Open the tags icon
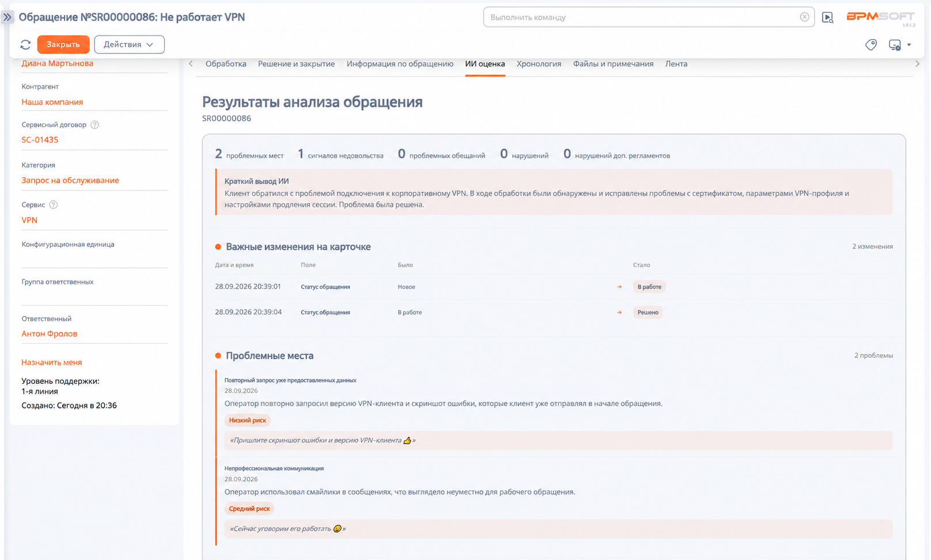This screenshot has height=560, width=931. tap(871, 44)
